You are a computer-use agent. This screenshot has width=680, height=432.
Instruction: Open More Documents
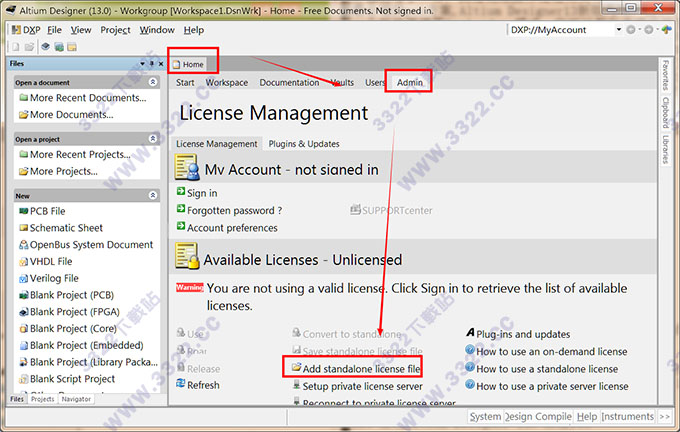point(66,115)
